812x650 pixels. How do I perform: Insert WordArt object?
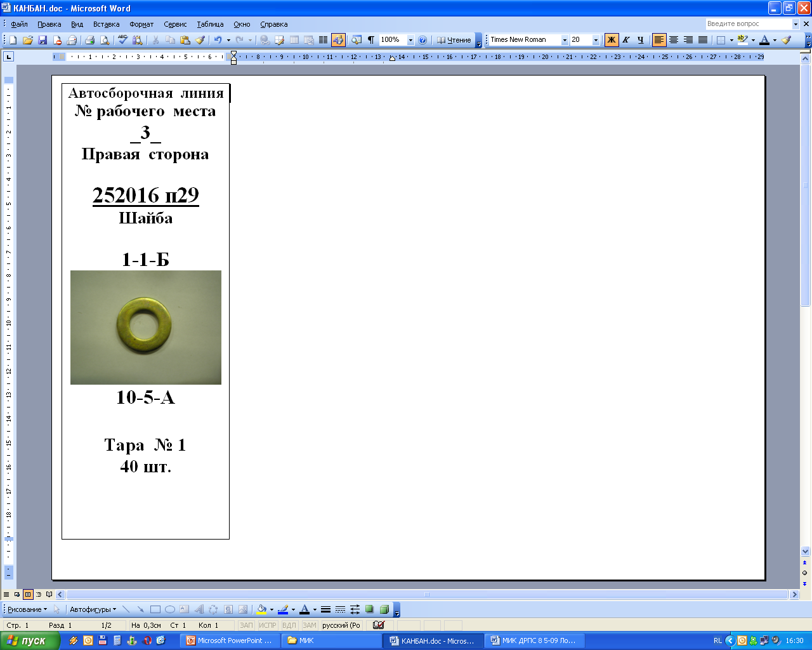tap(199, 609)
